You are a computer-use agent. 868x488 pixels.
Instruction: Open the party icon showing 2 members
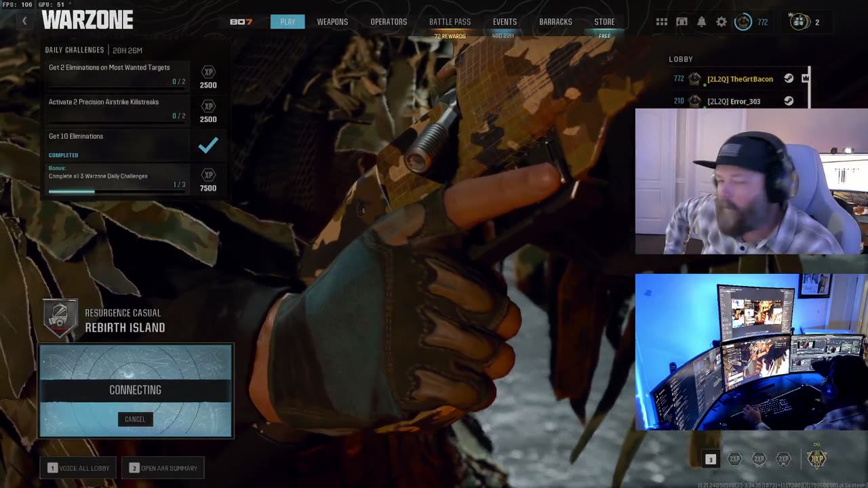pyautogui.click(x=800, y=22)
